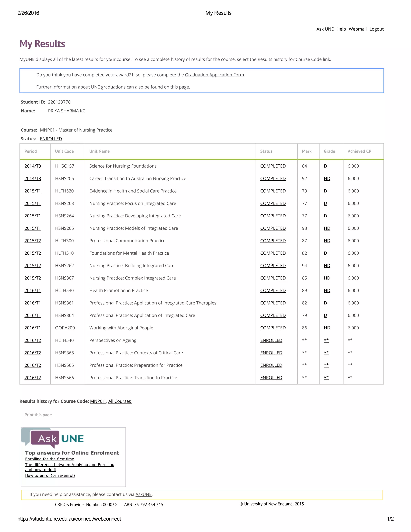Click the Logout link
The image size is (411, 532).
click(376, 29)
